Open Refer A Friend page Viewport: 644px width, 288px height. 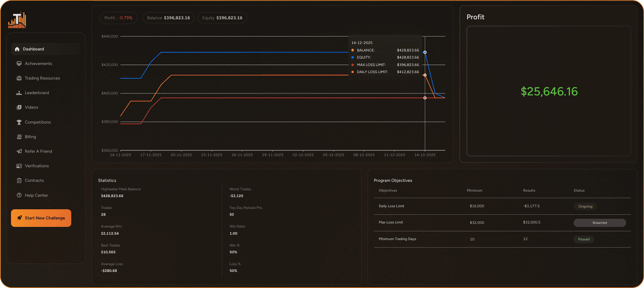click(x=38, y=151)
